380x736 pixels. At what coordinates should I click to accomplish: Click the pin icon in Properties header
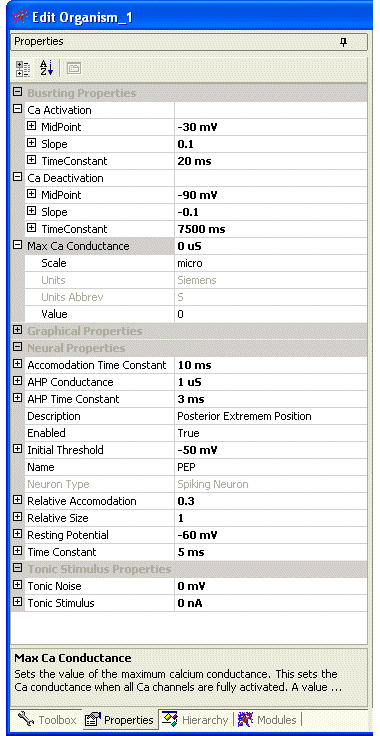(343, 42)
